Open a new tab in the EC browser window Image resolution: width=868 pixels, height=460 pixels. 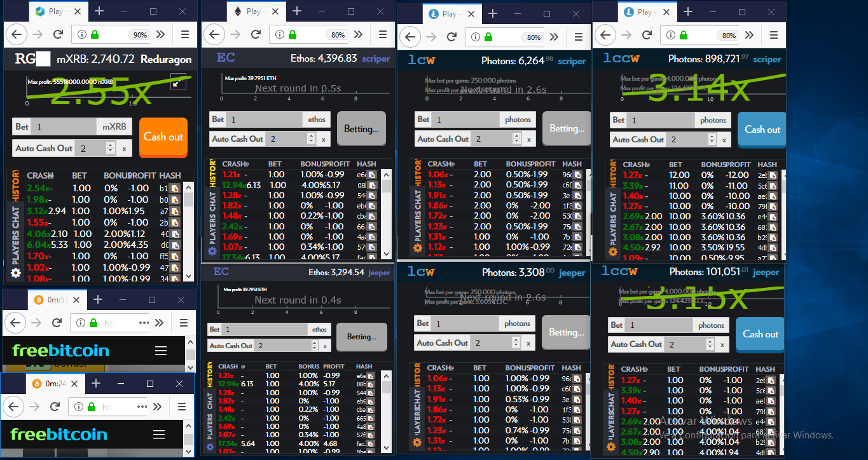click(x=297, y=11)
